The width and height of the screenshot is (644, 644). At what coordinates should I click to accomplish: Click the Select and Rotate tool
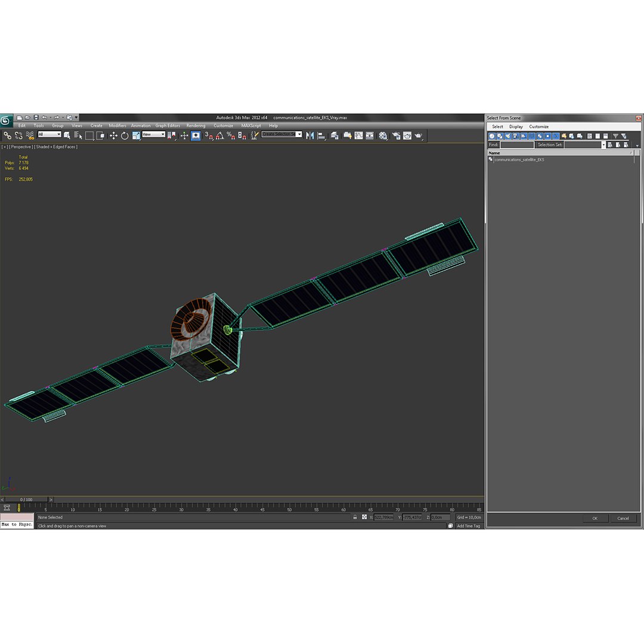(x=125, y=135)
